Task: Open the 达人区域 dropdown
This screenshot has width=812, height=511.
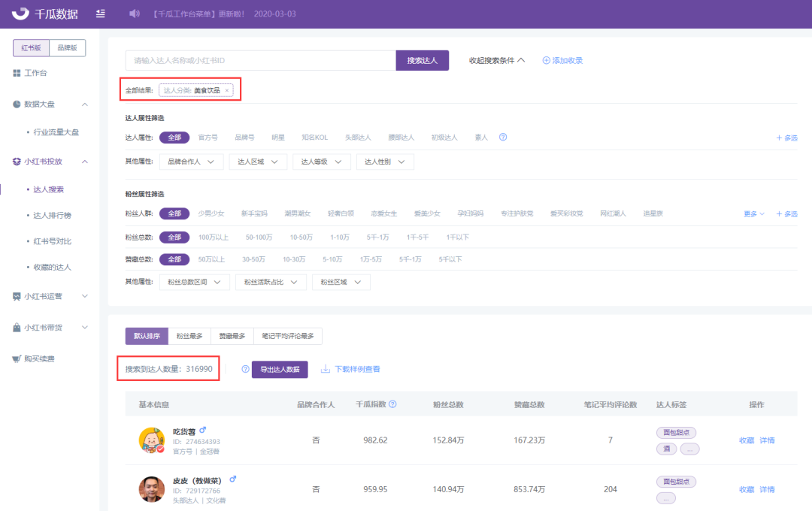Action: [x=258, y=162]
